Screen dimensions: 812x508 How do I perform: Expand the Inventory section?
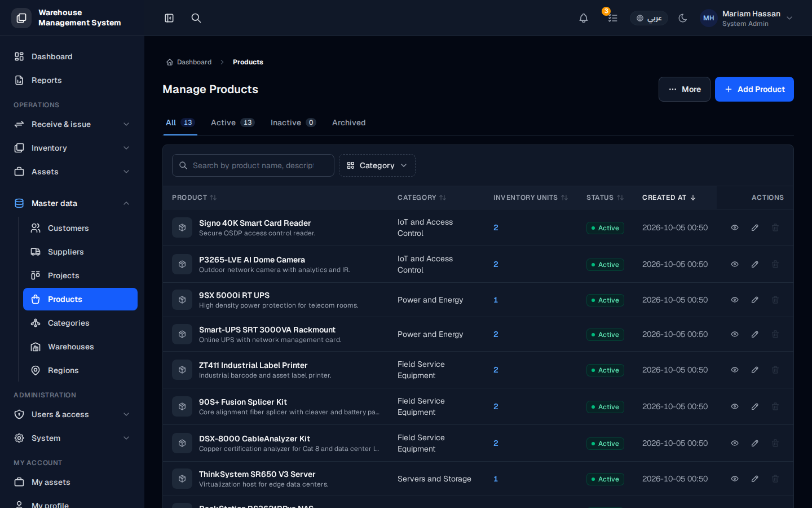[72, 148]
